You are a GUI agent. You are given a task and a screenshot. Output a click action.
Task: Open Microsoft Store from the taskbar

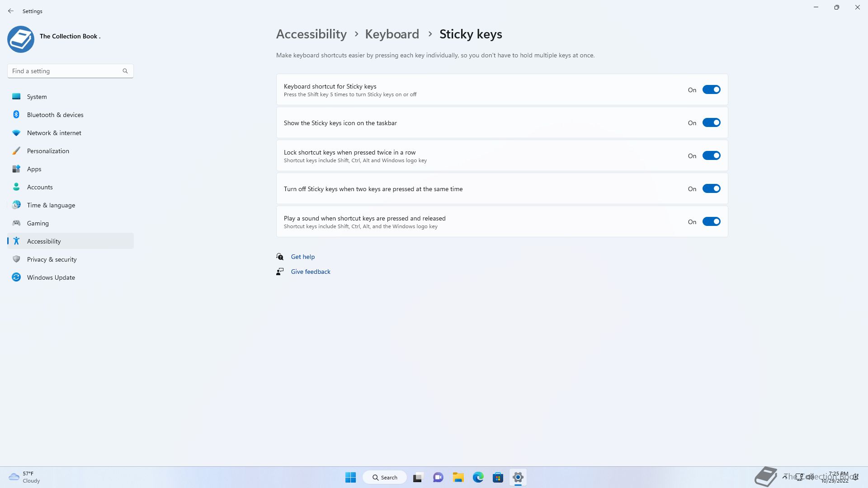point(498,477)
